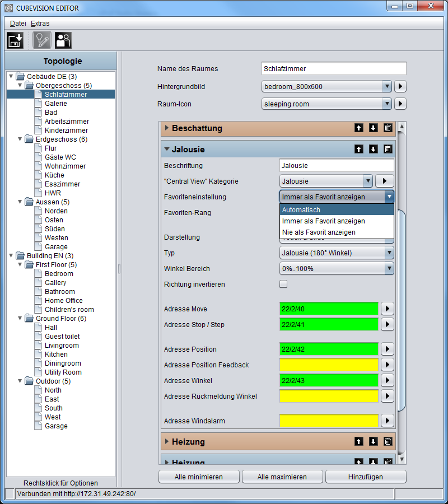Image resolution: width=448 pixels, height=504 pixels.
Task: Open the Extras menu
Action: [40, 23]
